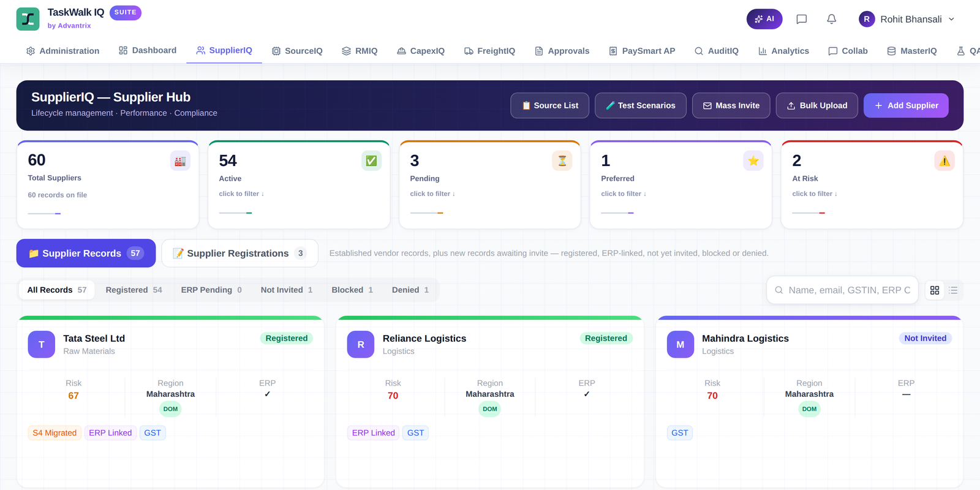Expand the user menu chevron
The height and width of the screenshot is (490, 980).
click(951, 19)
